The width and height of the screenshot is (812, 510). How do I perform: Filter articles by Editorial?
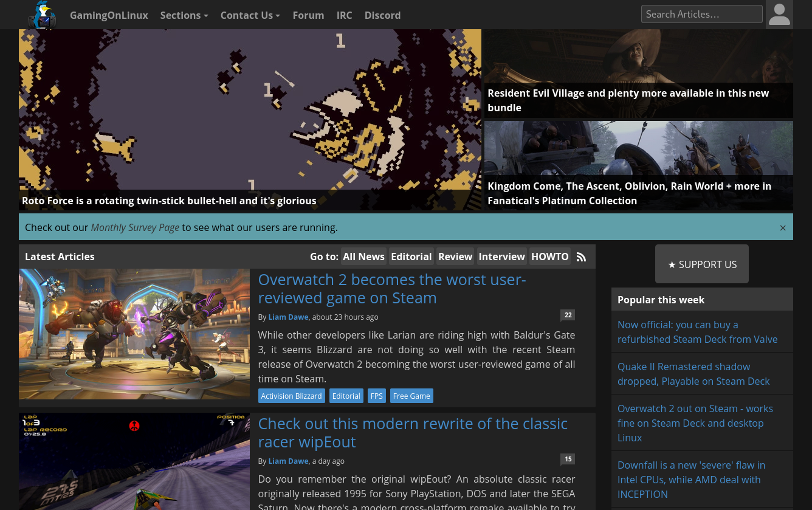(x=411, y=257)
